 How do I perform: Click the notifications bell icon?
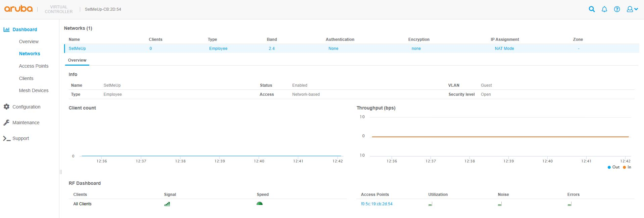pos(604,9)
